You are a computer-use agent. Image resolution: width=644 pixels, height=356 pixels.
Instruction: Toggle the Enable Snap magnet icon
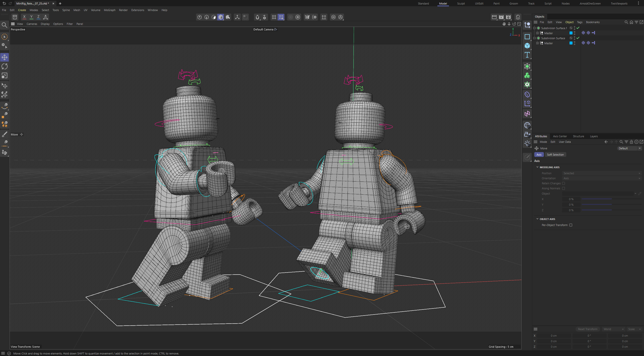click(257, 17)
